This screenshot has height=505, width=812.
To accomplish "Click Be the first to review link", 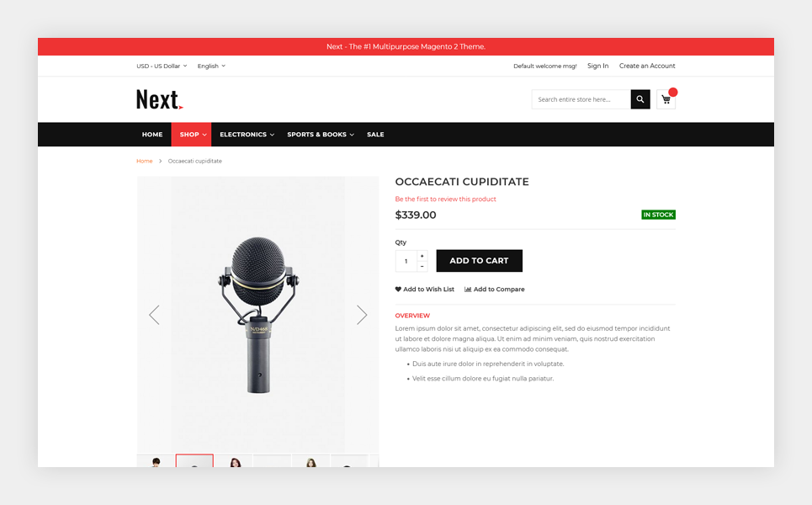I will tap(445, 199).
